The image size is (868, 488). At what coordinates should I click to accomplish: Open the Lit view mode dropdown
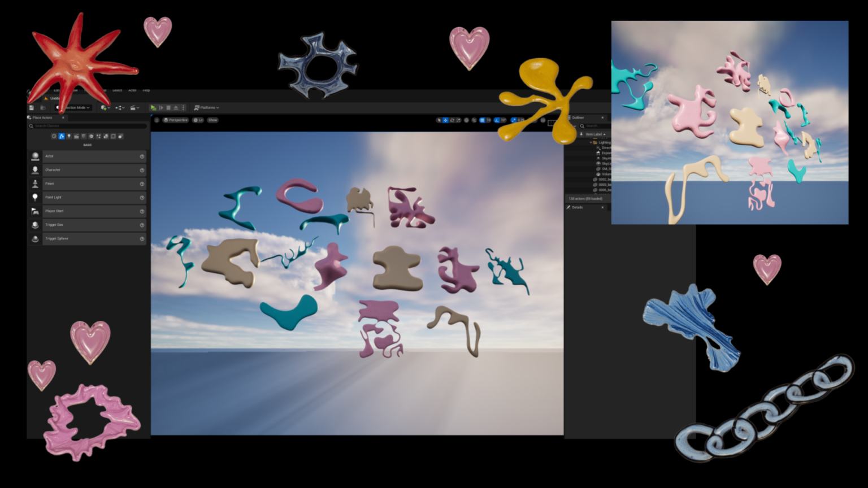coord(198,120)
